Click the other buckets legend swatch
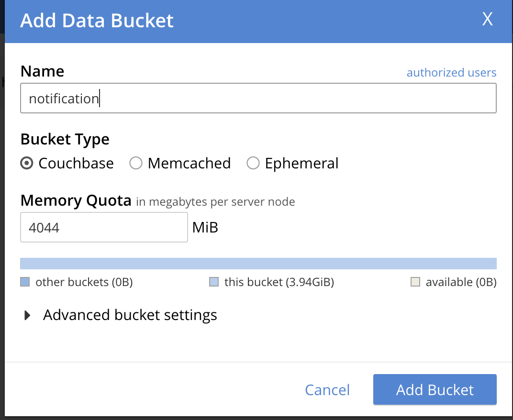 (25, 282)
